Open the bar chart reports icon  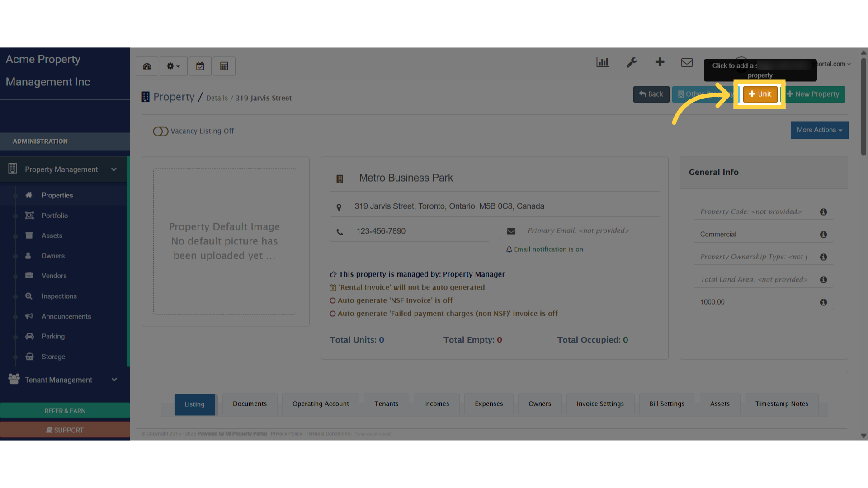[x=602, y=62]
